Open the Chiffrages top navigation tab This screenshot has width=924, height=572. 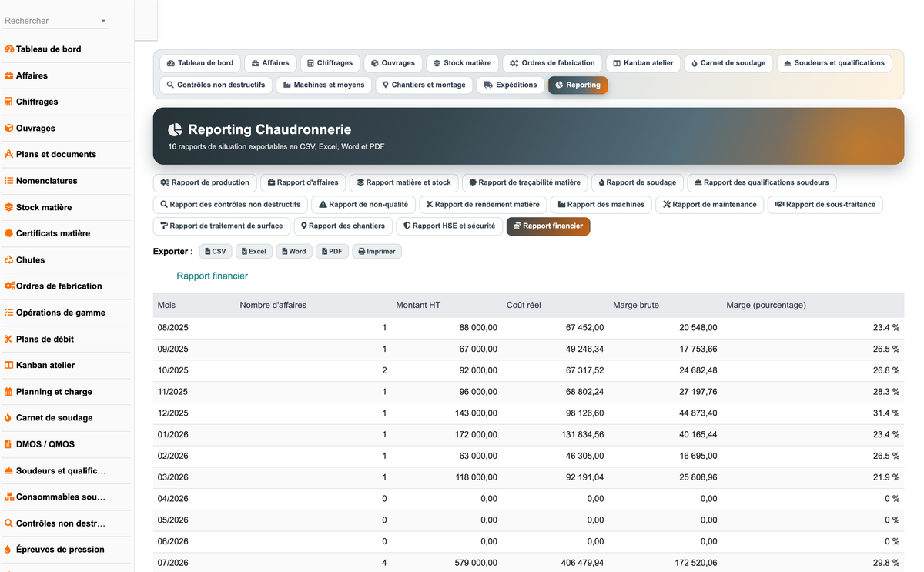pos(330,63)
